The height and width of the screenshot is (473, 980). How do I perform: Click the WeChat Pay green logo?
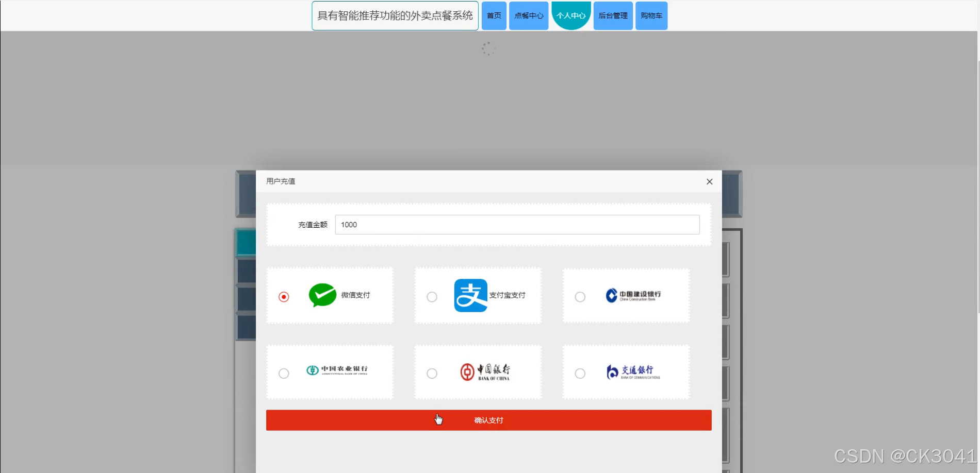(322, 295)
